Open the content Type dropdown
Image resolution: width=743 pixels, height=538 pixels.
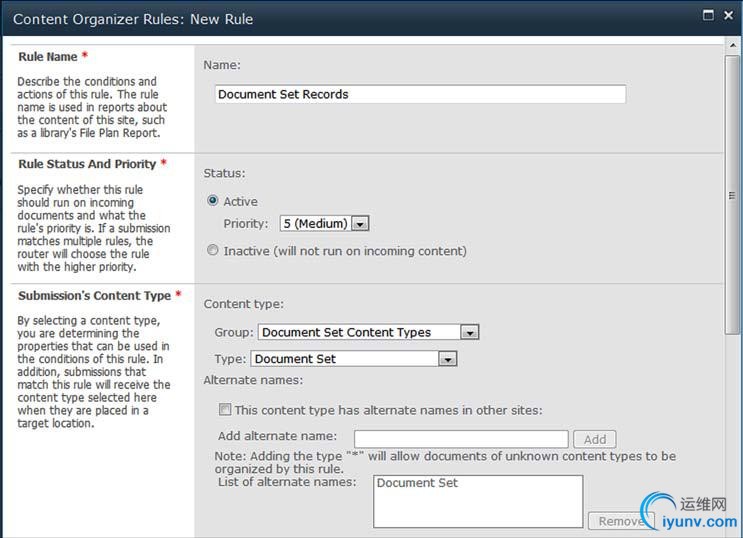click(354, 359)
